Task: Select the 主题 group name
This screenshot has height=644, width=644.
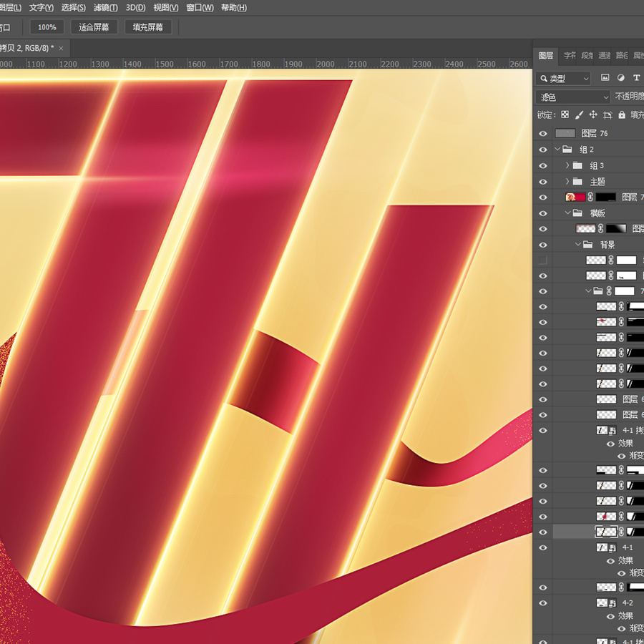Action: point(597,182)
